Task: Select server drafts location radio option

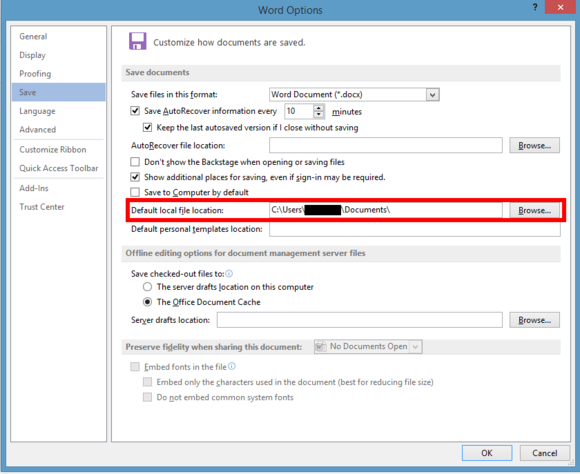Action: tap(147, 287)
